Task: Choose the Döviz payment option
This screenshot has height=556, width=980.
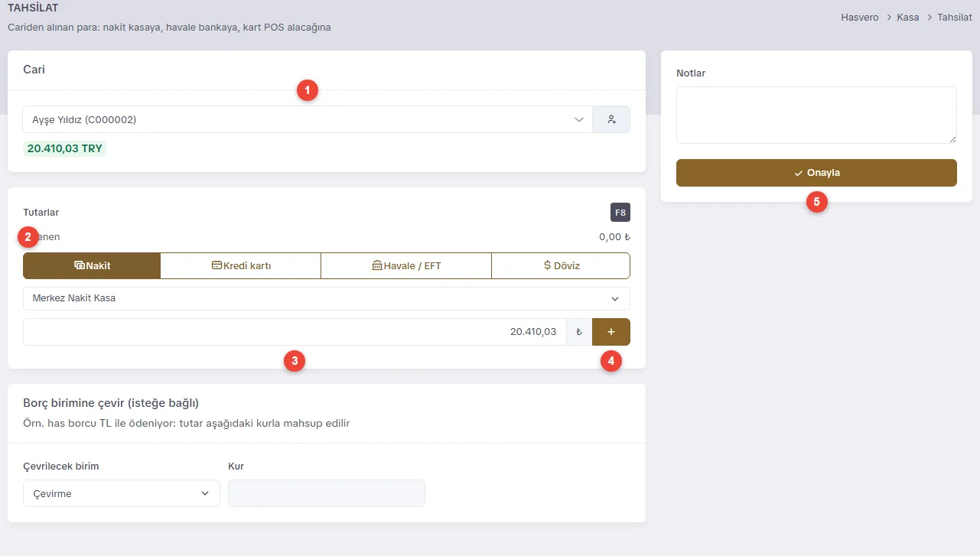Action: click(x=561, y=266)
